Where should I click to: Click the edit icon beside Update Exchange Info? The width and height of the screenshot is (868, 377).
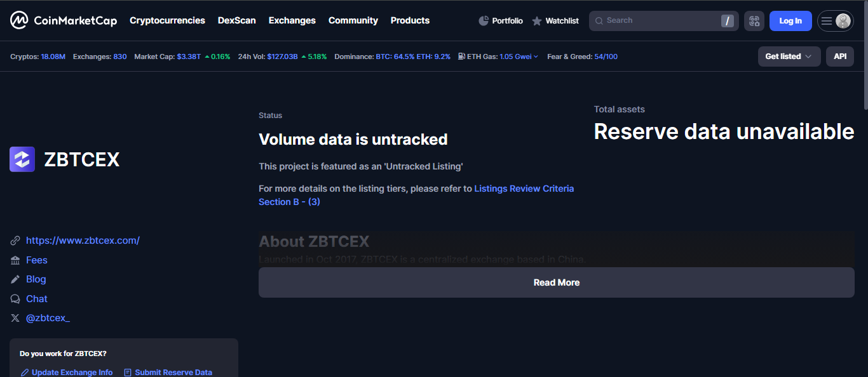pyautogui.click(x=25, y=373)
